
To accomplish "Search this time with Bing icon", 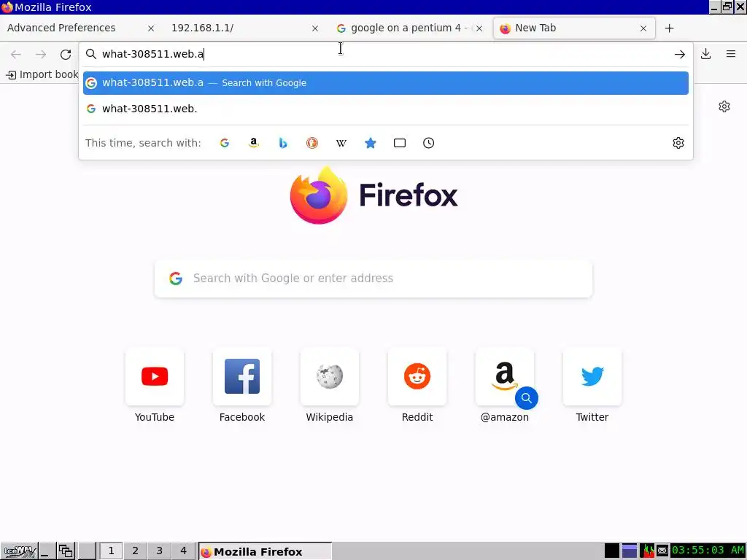I will click(283, 143).
